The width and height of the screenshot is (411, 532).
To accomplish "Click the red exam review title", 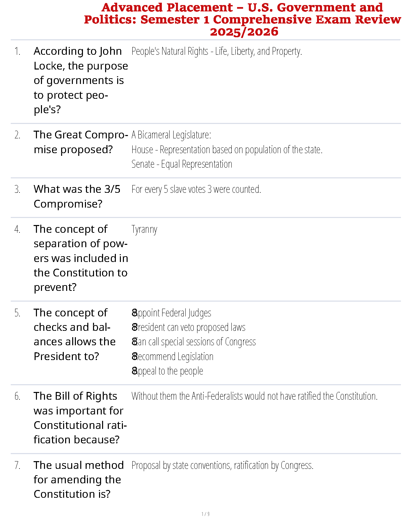I will click(242, 19).
